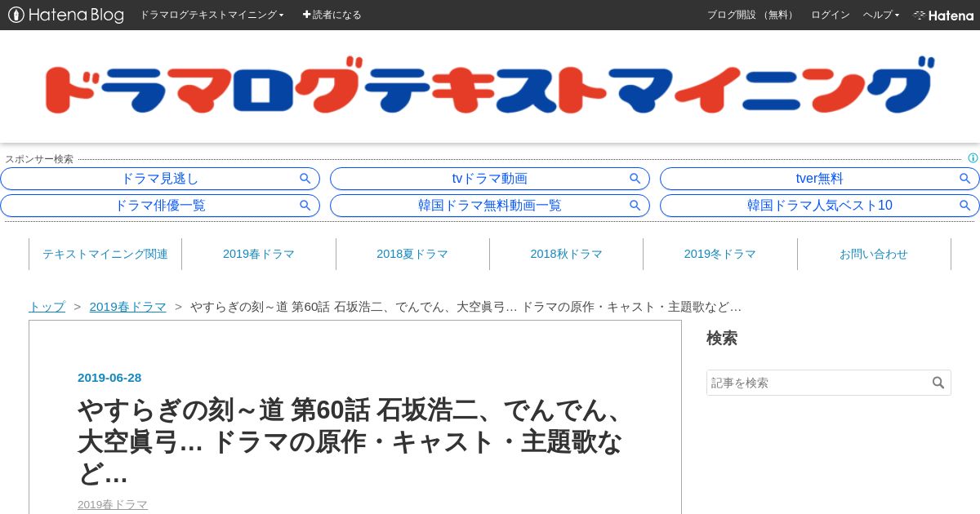Open the 2018夏ドラマ menu item
This screenshot has height=514, width=980.
pos(412,254)
